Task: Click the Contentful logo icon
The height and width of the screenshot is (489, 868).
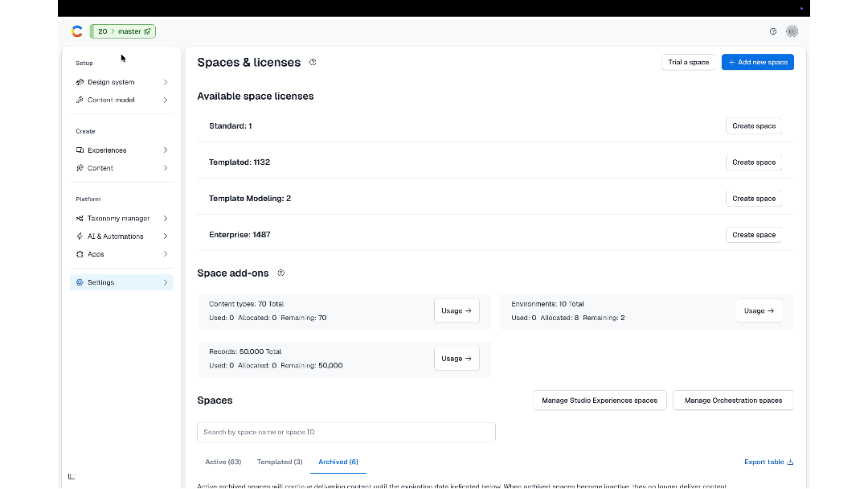Action: click(77, 31)
